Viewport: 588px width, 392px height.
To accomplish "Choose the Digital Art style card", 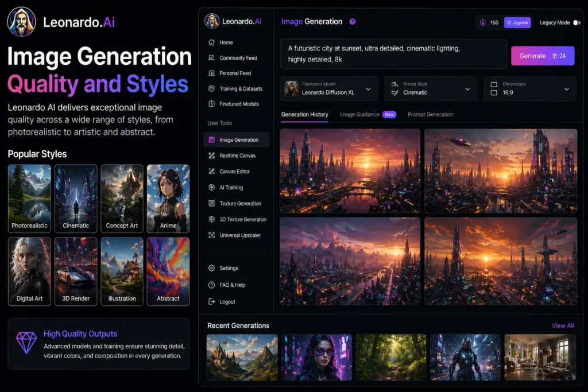I will [x=29, y=271].
